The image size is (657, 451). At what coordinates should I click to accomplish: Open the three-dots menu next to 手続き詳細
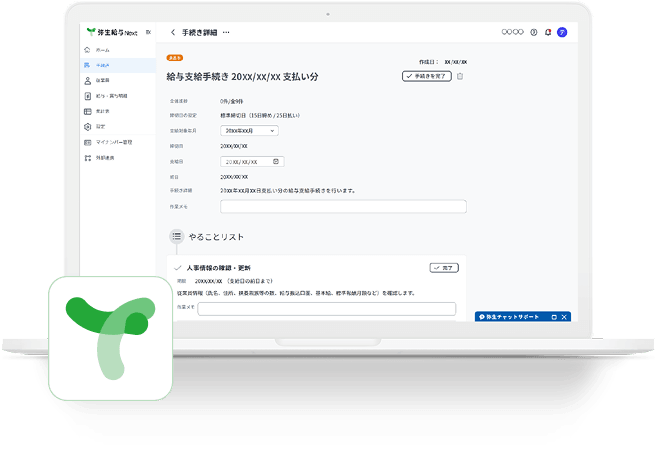(226, 32)
